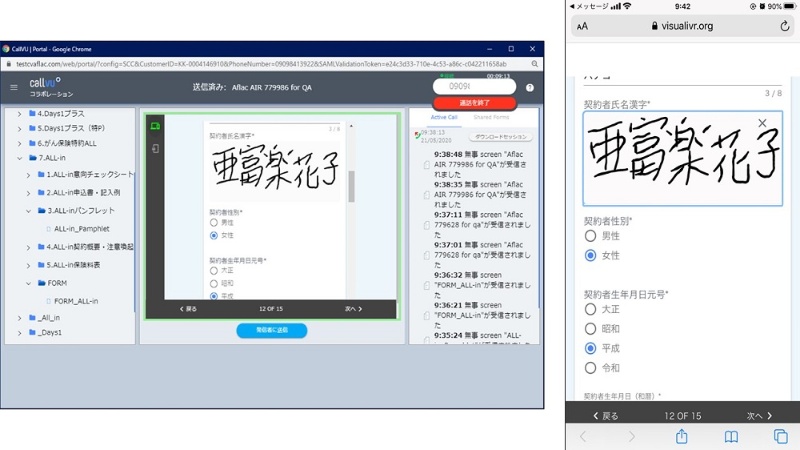Clear the signature with the X icon

pos(762,123)
